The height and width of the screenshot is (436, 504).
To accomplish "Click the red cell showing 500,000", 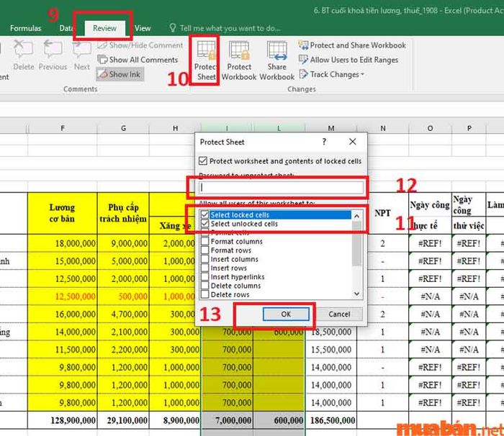I will coord(123,296).
